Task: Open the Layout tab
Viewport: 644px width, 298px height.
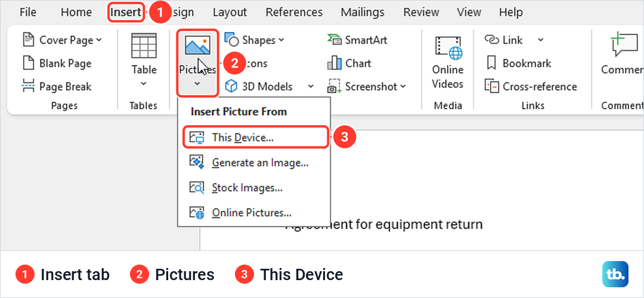Action: tap(230, 13)
